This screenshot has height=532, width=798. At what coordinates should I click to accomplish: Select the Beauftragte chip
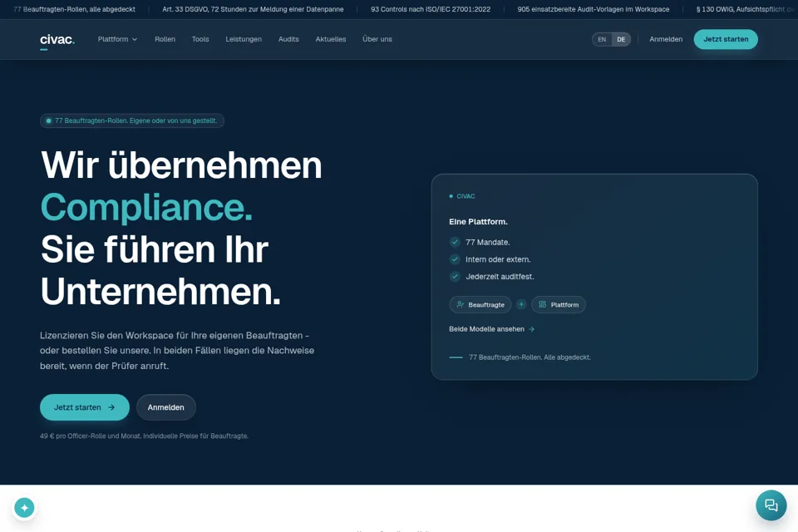pyautogui.click(x=480, y=304)
